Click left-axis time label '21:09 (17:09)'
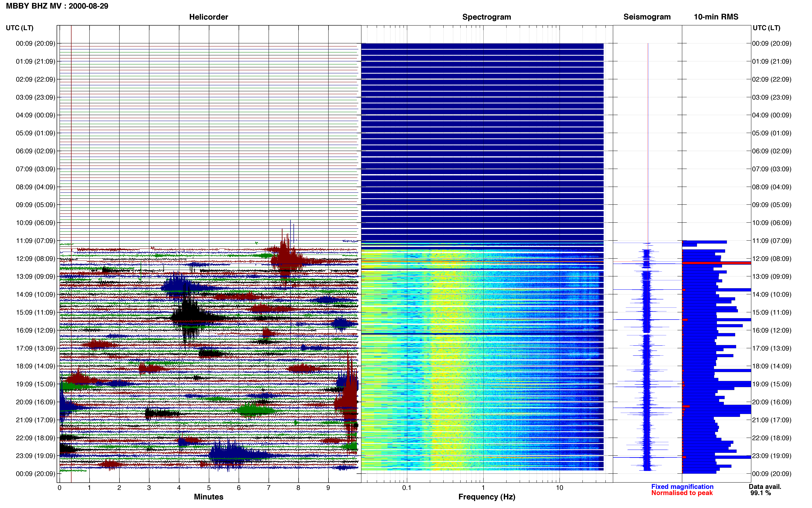Image resolution: width=812 pixels, height=508 pixels. tap(36, 420)
